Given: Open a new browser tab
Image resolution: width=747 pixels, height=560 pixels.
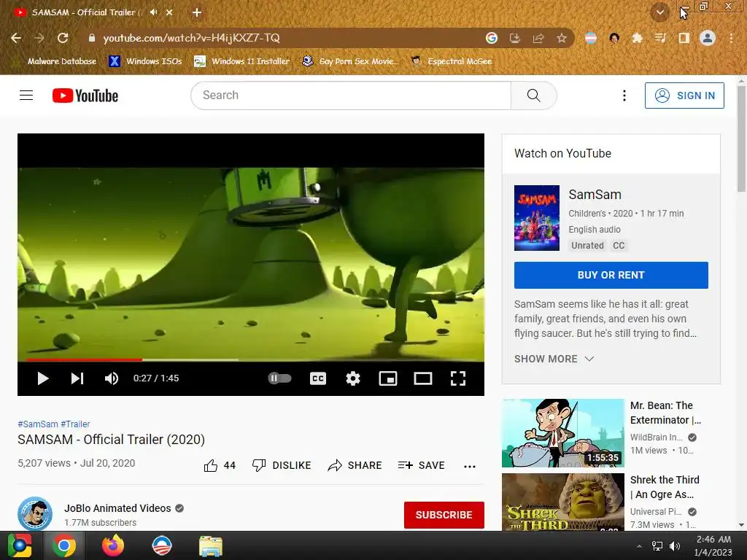Looking at the screenshot, I should pos(197,12).
